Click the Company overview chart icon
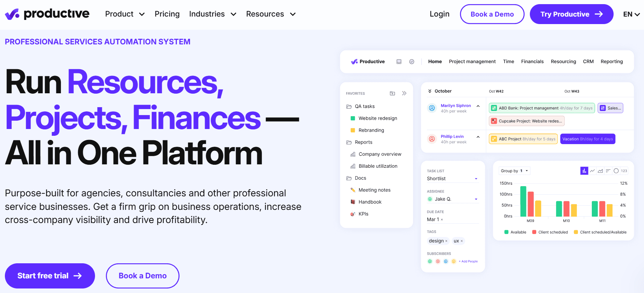The image size is (644, 293). click(x=353, y=154)
